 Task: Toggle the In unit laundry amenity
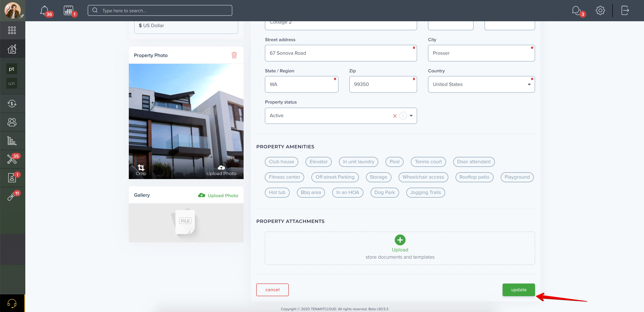(x=359, y=162)
